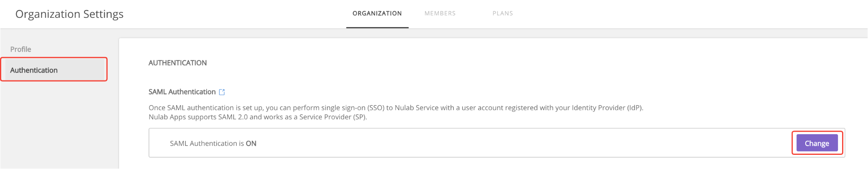Click the bold ON status word
This screenshot has width=868, height=169.
(x=251, y=144)
